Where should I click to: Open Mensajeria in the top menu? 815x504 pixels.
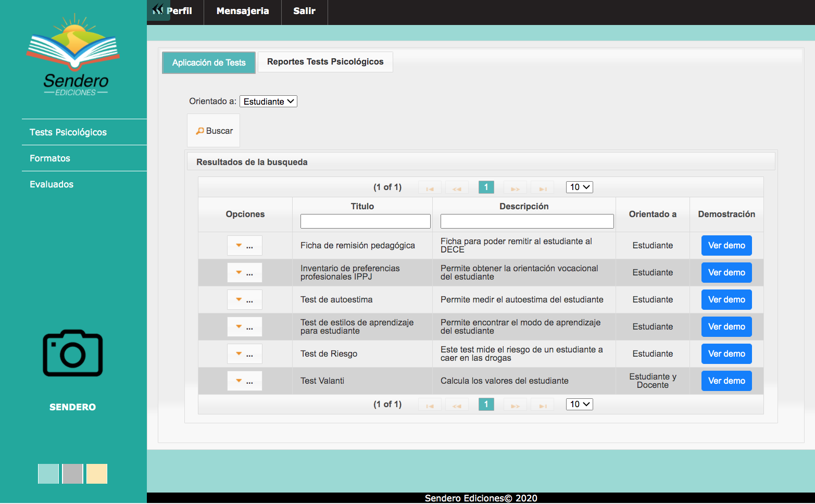pyautogui.click(x=243, y=11)
